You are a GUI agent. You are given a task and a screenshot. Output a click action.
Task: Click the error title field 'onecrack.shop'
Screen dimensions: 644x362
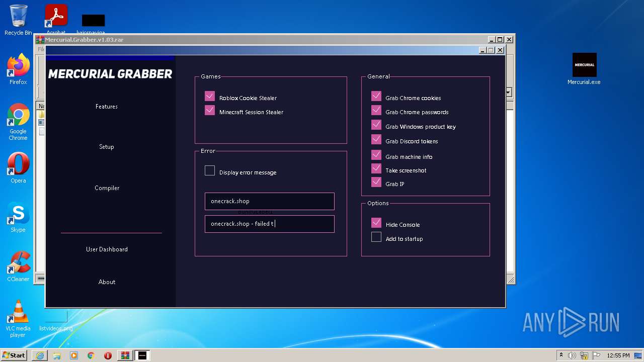coord(270,201)
